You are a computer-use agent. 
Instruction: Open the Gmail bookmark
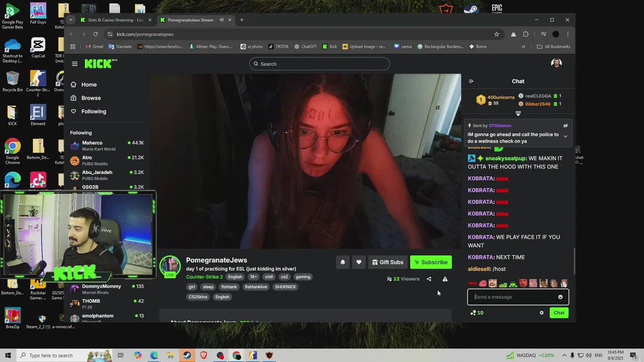coord(94,47)
